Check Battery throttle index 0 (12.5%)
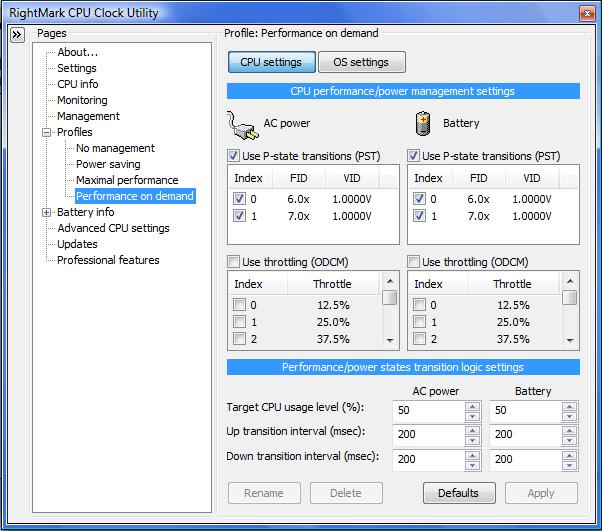The image size is (602, 531). pos(419,305)
